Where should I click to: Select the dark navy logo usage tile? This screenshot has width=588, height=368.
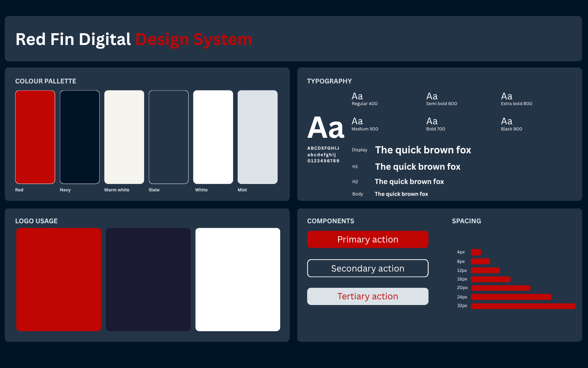pyautogui.click(x=148, y=279)
